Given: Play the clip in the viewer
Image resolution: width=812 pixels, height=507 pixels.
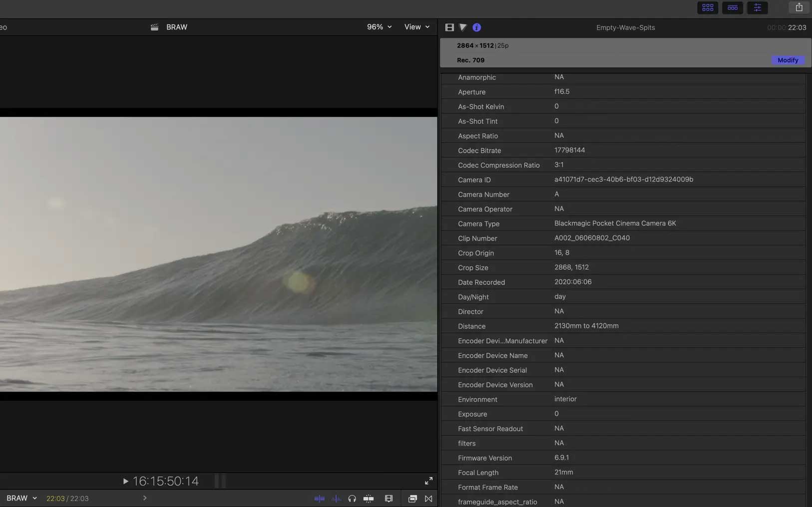Looking at the screenshot, I should (x=125, y=481).
